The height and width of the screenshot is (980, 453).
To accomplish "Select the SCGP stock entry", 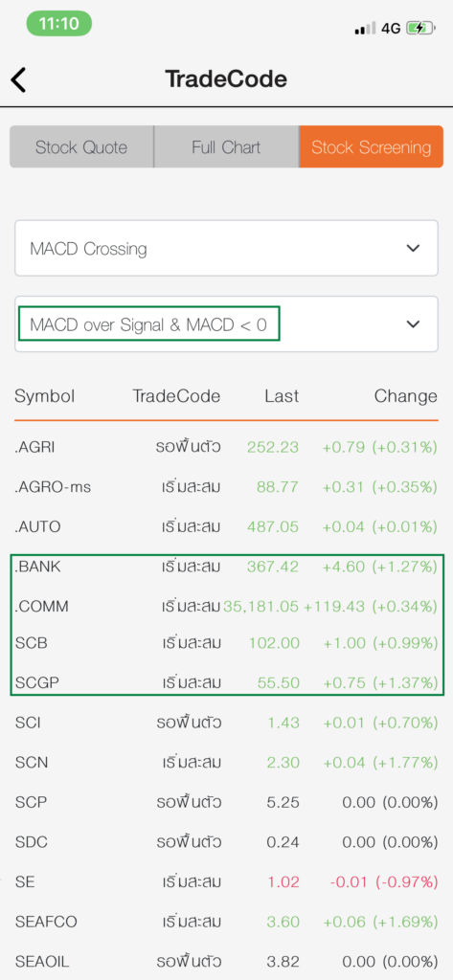I will 226,683.
